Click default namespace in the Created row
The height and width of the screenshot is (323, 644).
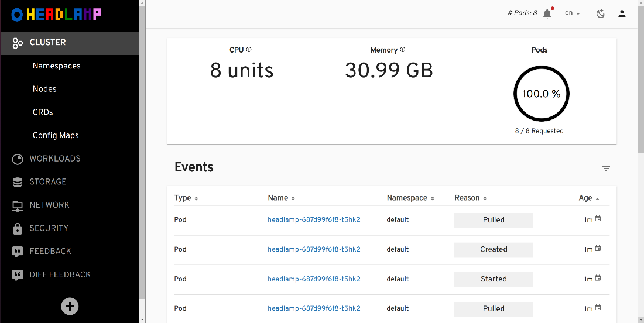(x=398, y=249)
